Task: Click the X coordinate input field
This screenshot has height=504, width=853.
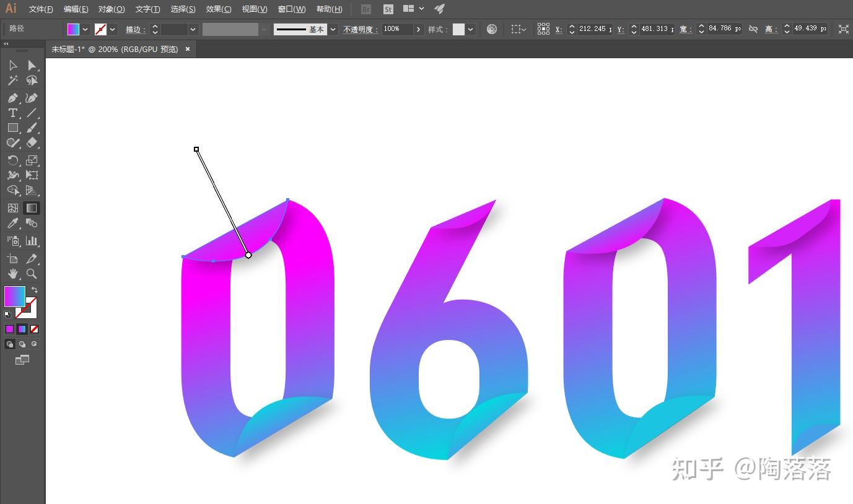Action: click(595, 29)
